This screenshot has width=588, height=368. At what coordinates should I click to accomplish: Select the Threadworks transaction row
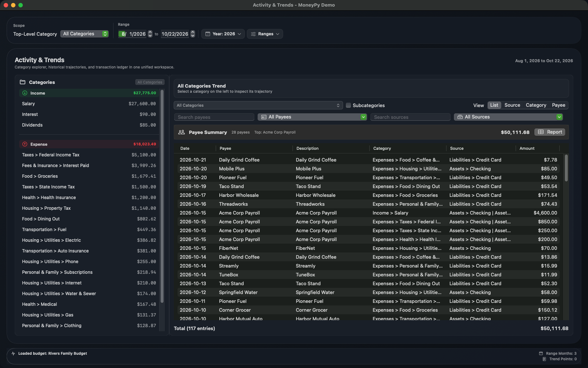(368, 204)
